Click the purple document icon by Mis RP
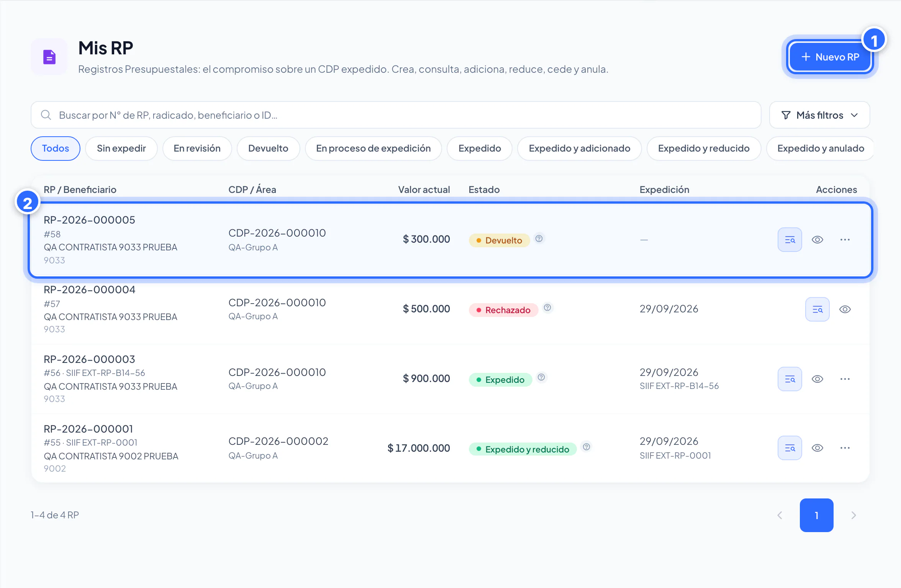This screenshot has width=901, height=588. click(x=49, y=57)
